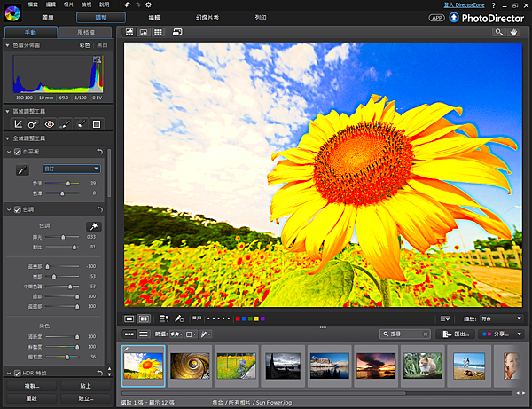This screenshot has height=409, width=532.
Task: Switch to thumbnail grid view mode
Action: (159, 32)
